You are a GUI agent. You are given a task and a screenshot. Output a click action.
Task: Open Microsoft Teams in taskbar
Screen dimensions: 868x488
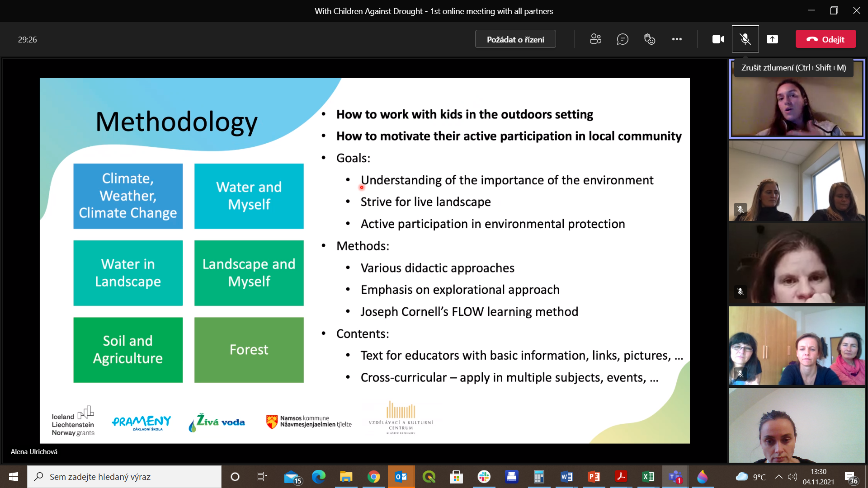click(675, 477)
